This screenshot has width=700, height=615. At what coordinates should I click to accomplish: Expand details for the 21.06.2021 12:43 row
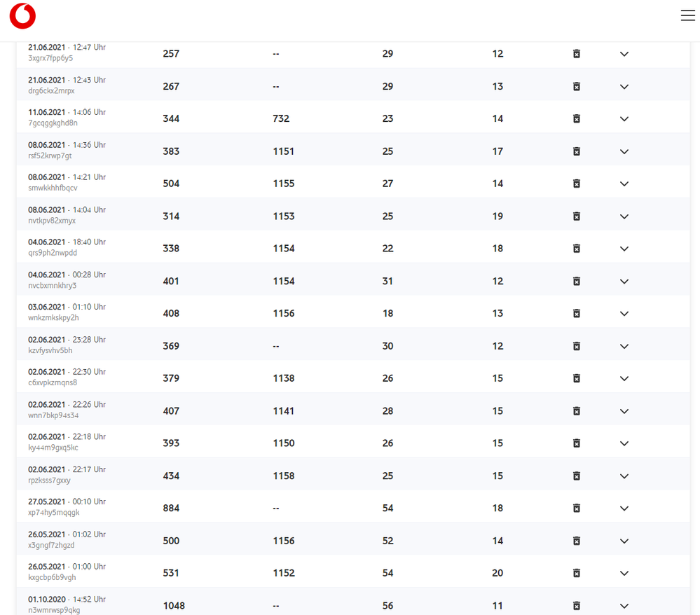(x=624, y=87)
